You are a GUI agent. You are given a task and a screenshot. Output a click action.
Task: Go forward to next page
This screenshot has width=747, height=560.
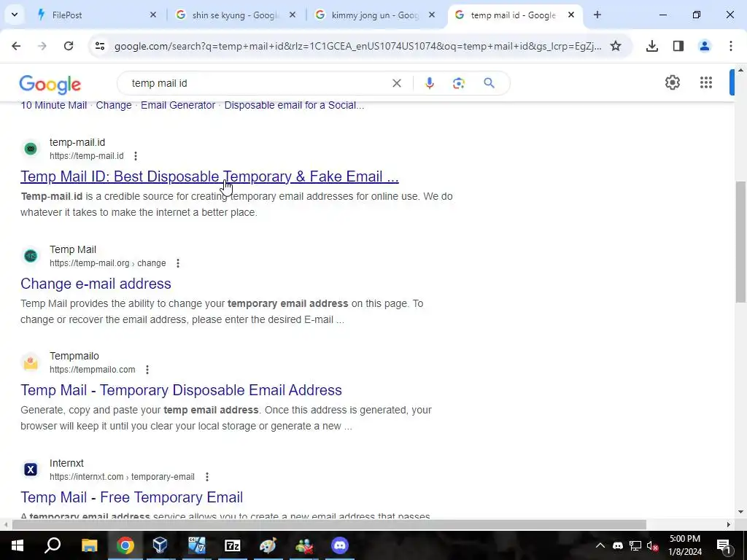click(x=42, y=46)
